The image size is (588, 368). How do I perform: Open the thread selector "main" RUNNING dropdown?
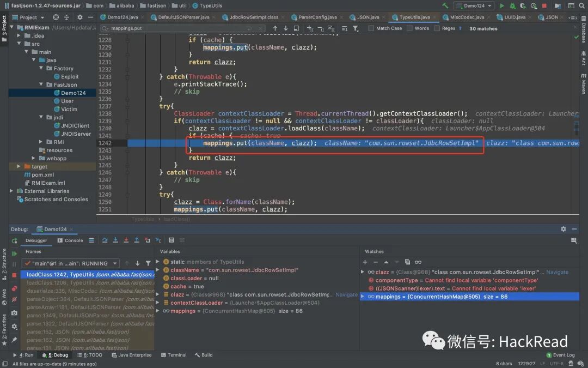[x=70, y=263]
